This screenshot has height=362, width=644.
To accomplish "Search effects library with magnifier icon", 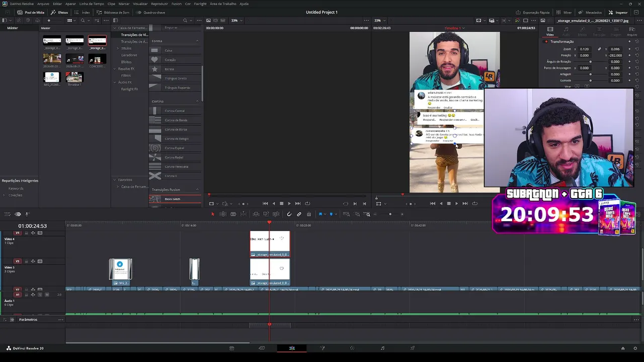I will pos(185,21).
